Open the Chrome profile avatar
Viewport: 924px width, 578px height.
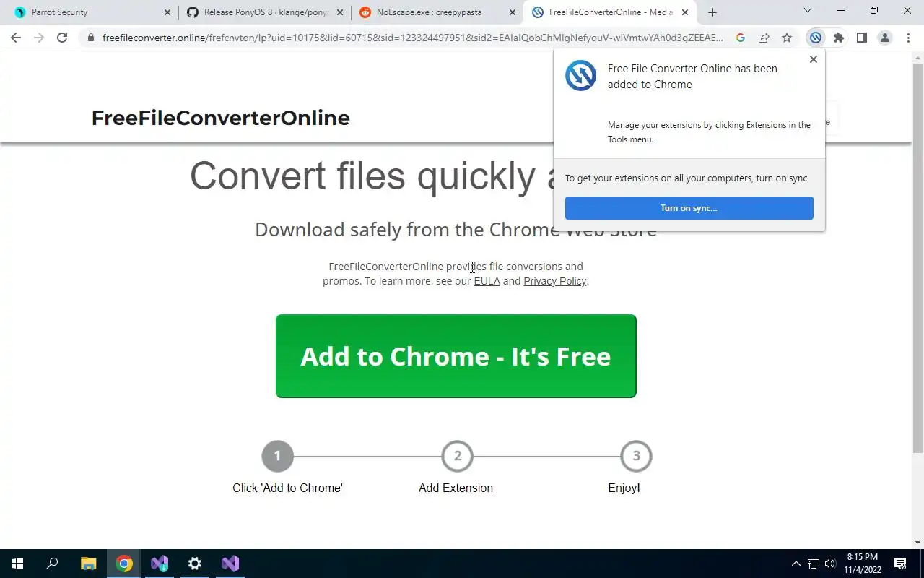pos(884,38)
